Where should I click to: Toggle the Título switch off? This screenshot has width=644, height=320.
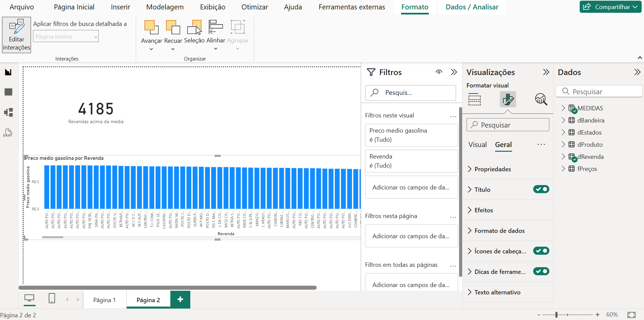pos(541,189)
